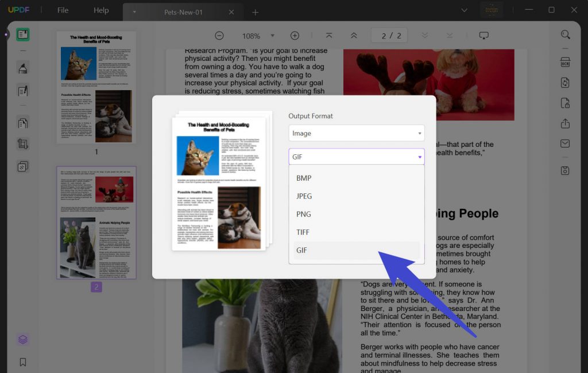Open the Share panel
This screenshot has width=588, height=373.
pyautogui.click(x=565, y=123)
